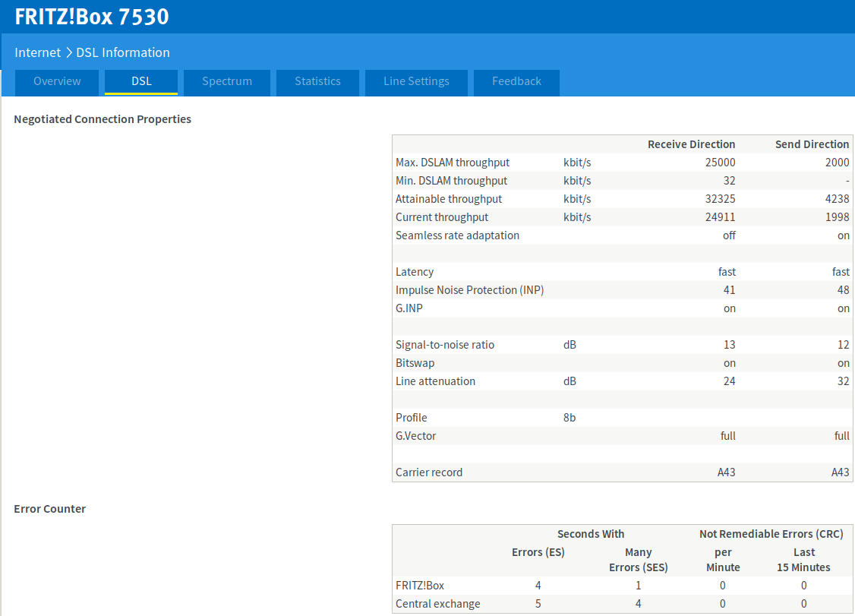Click the Negotiated Connection Properties heading
This screenshot has width=855, height=616.
click(x=103, y=119)
